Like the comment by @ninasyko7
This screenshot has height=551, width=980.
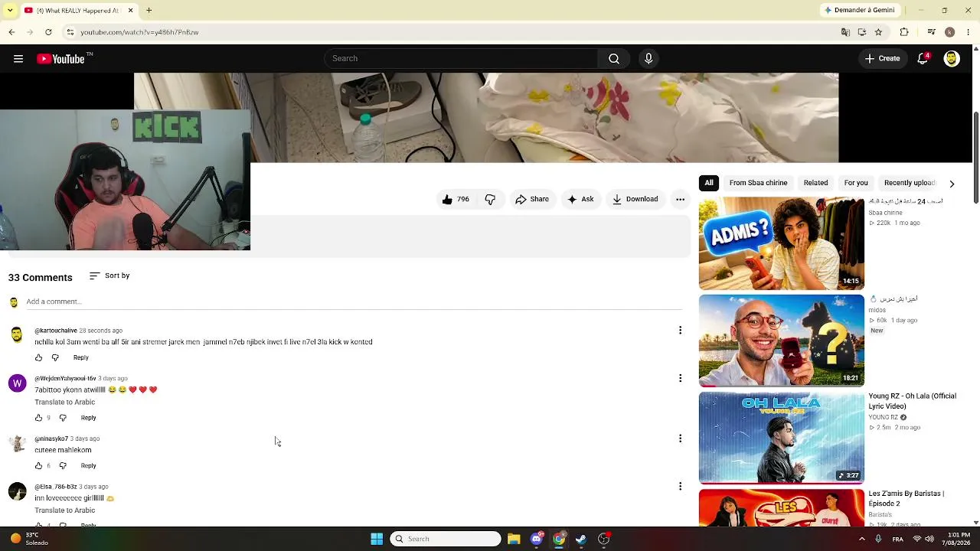pos(38,466)
